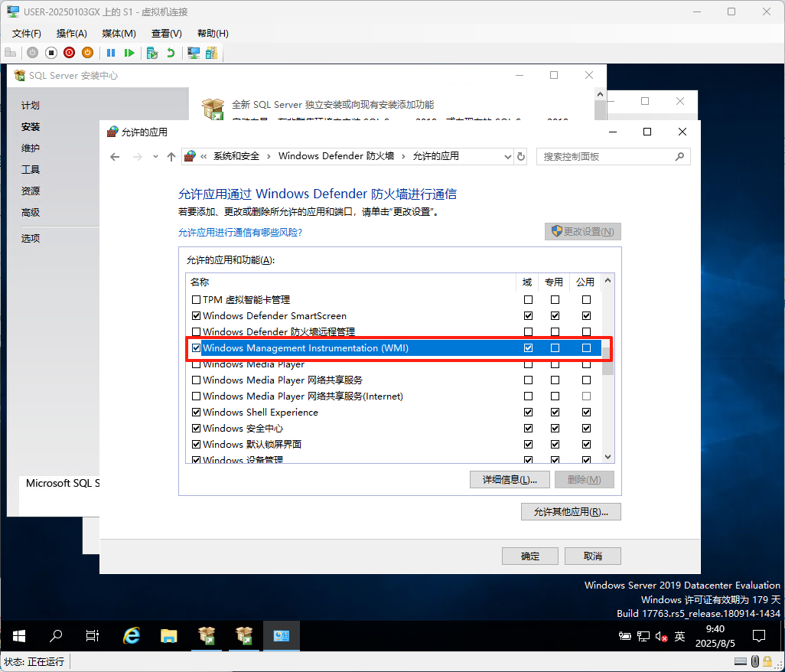The width and height of the screenshot is (785, 672).
Task: Click the new SQL Server installation box icon
Action: pyautogui.click(x=213, y=109)
